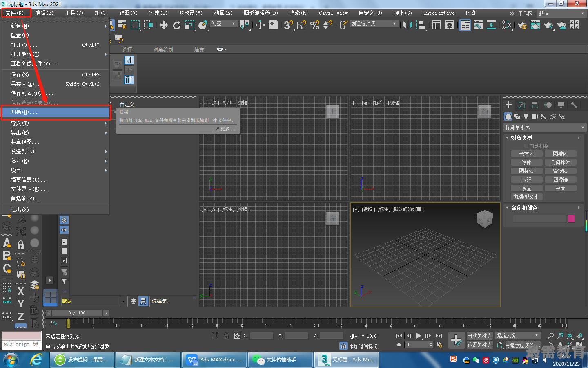The height and width of the screenshot is (368, 588).
Task: Click the 平面 plane button
Action: 560,188
